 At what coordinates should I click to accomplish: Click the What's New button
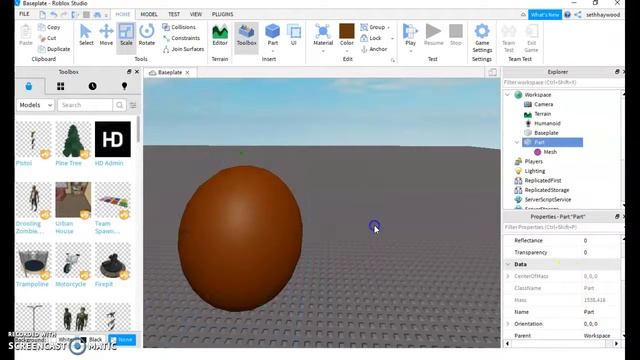tap(545, 15)
